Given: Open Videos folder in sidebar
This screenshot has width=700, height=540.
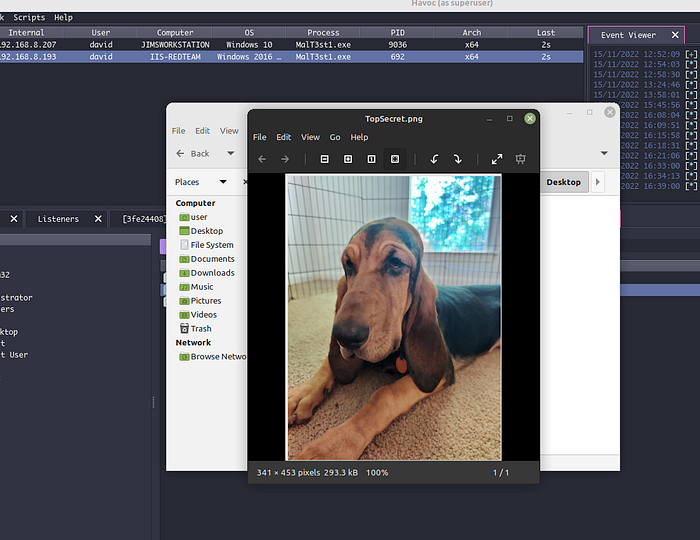Looking at the screenshot, I should pyautogui.click(x=198, y=315).
